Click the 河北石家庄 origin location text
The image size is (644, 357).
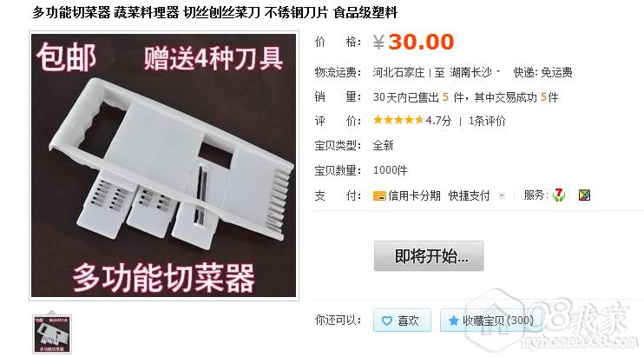coord(398,72)
